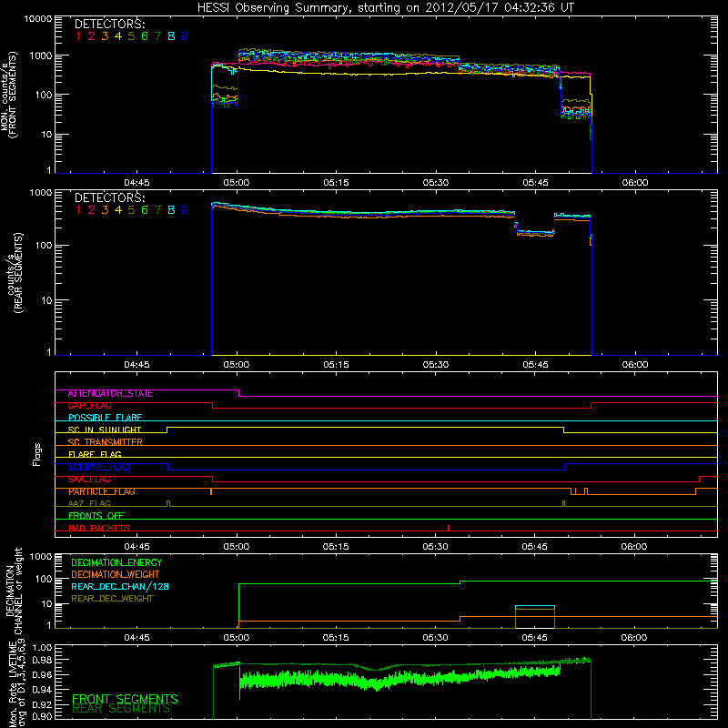Click the 05:00 tick label under front segments plot

237,183
